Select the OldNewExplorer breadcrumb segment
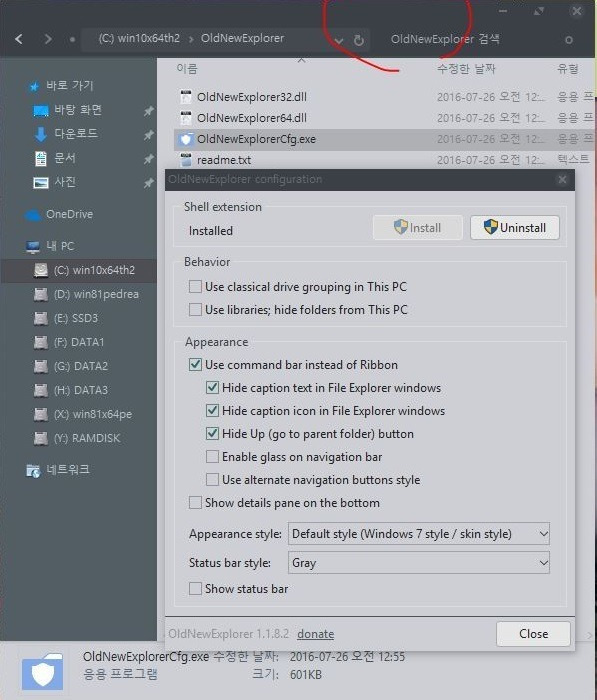Viewport: 597px width, 700px height. coord(242,38)
